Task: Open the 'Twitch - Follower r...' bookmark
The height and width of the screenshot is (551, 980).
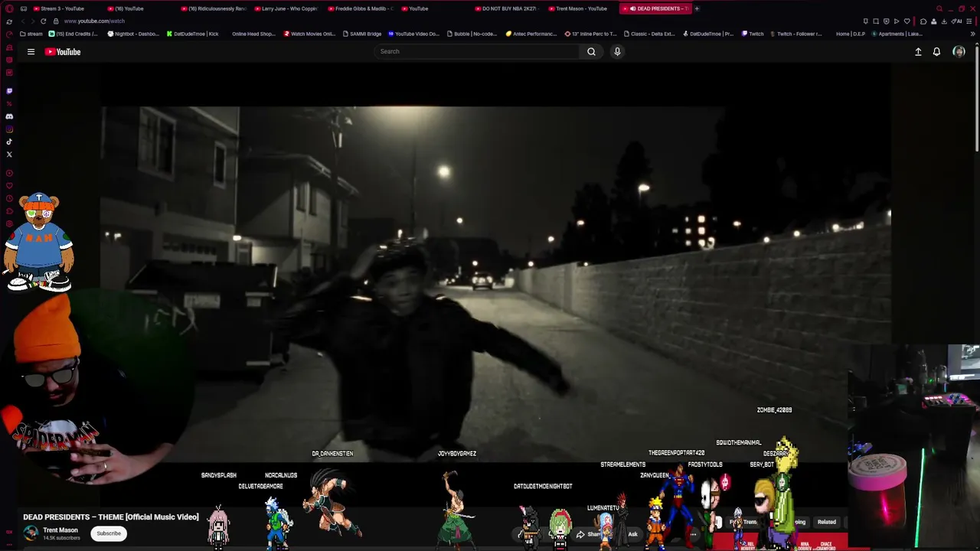Action: 796,34
